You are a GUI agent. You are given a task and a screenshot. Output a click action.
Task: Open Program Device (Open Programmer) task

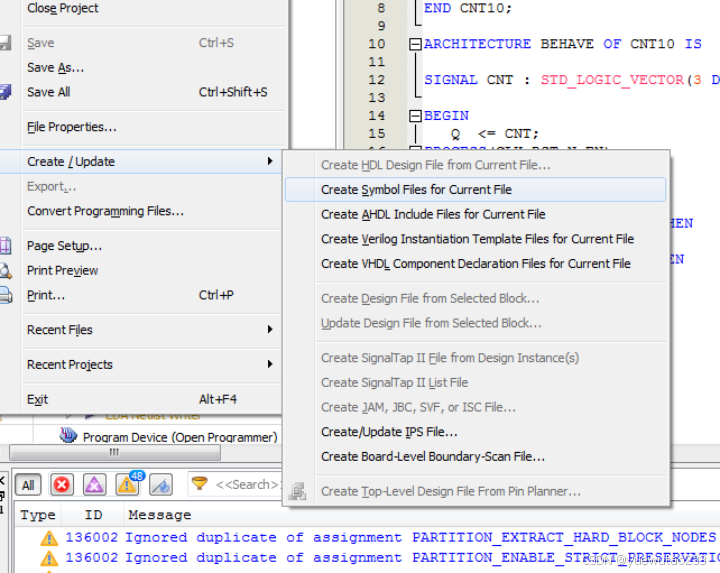point(180,438)
